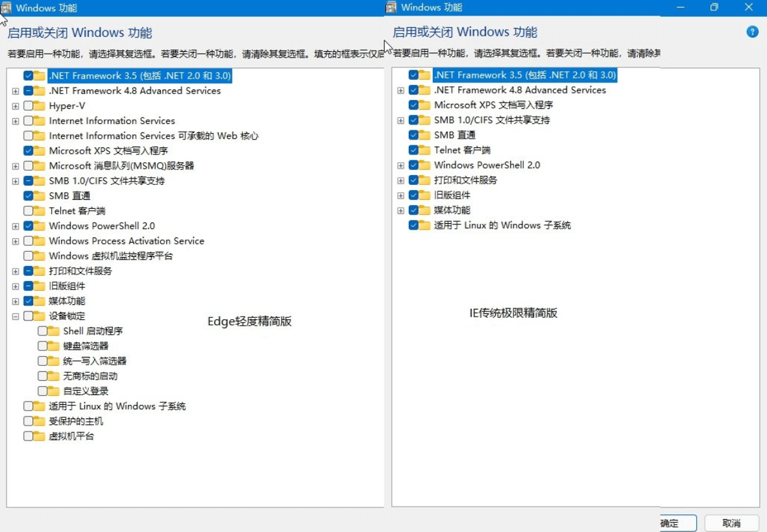Expand 媒体功能 in the left window

(16, 302)
